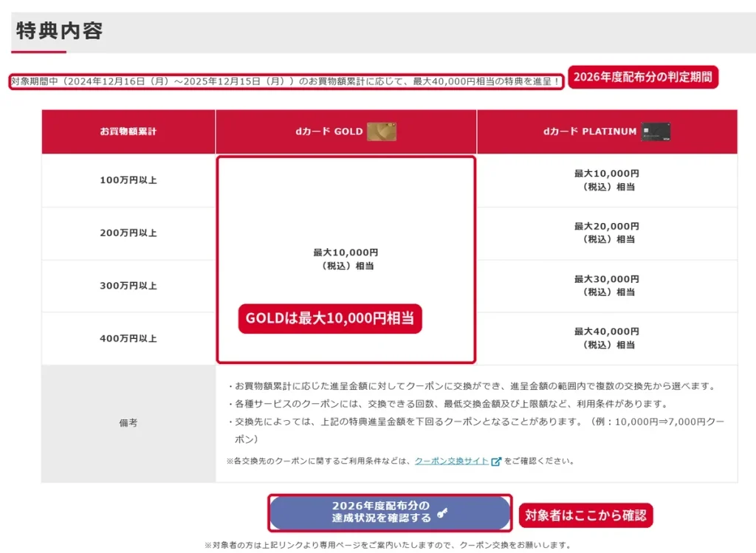
Task: Click the 最大20,000円(税込)相当 cell
Action: [607, 233]
